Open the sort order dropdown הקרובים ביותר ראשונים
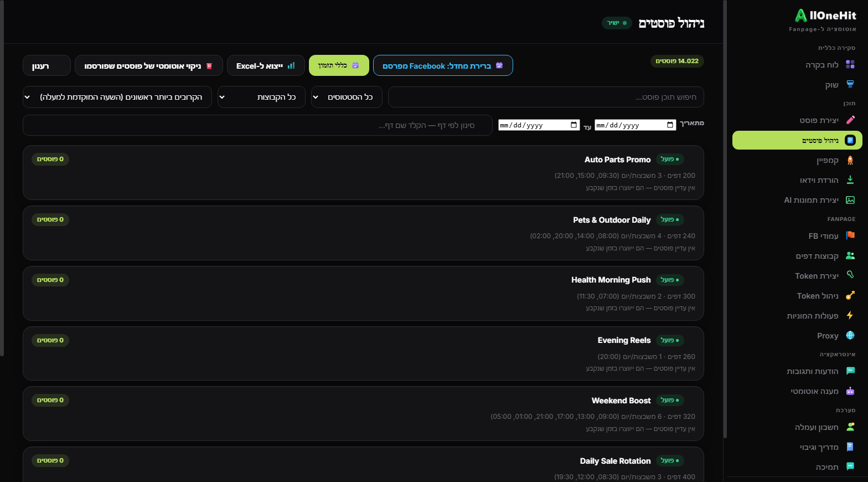The height and width of the screenshot is (482, 868). click(x=117, y=97)
